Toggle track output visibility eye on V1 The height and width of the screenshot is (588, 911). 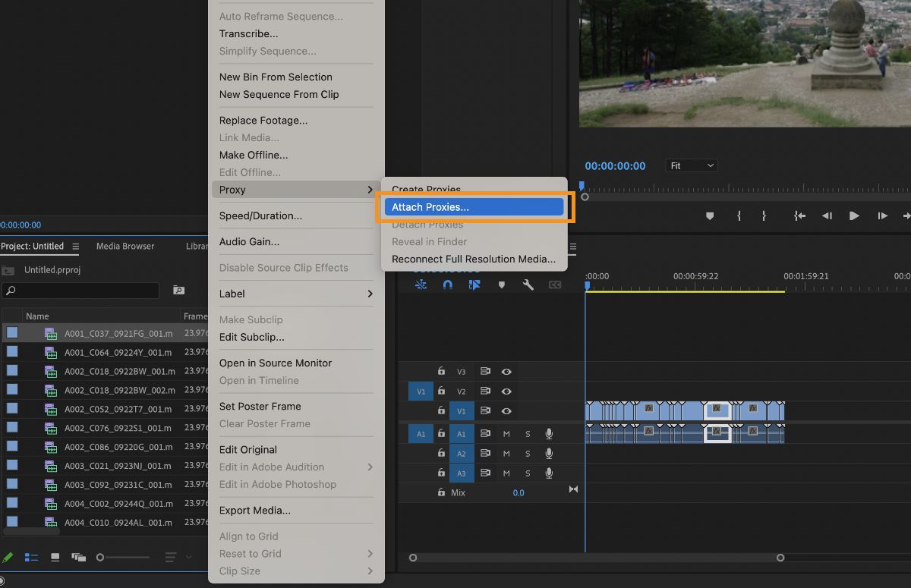[506, 410]
